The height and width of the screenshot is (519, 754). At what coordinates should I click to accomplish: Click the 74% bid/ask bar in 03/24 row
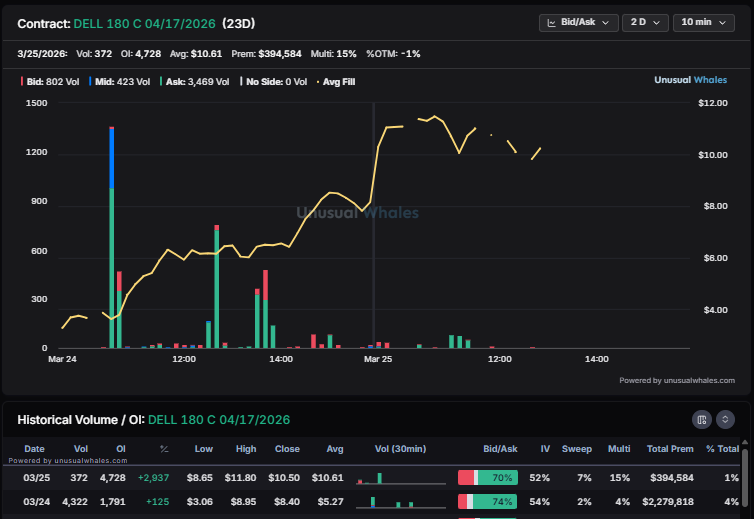tap(488, 502)
